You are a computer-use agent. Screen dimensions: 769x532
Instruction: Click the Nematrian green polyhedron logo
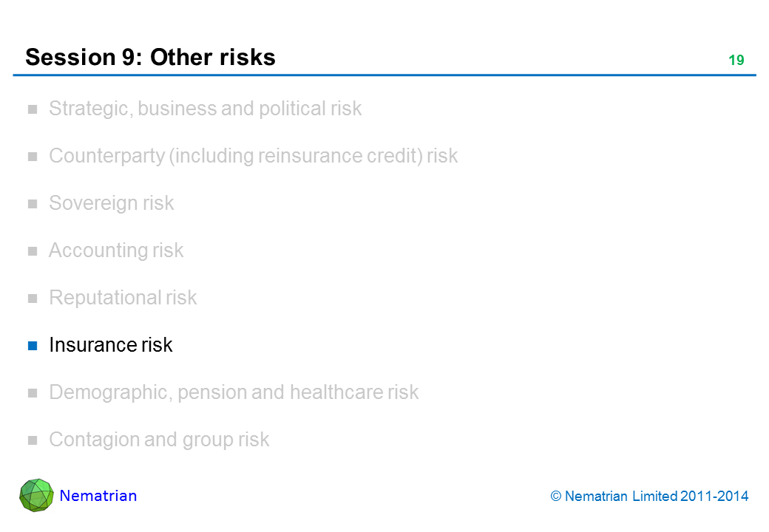tap(36, 495)
